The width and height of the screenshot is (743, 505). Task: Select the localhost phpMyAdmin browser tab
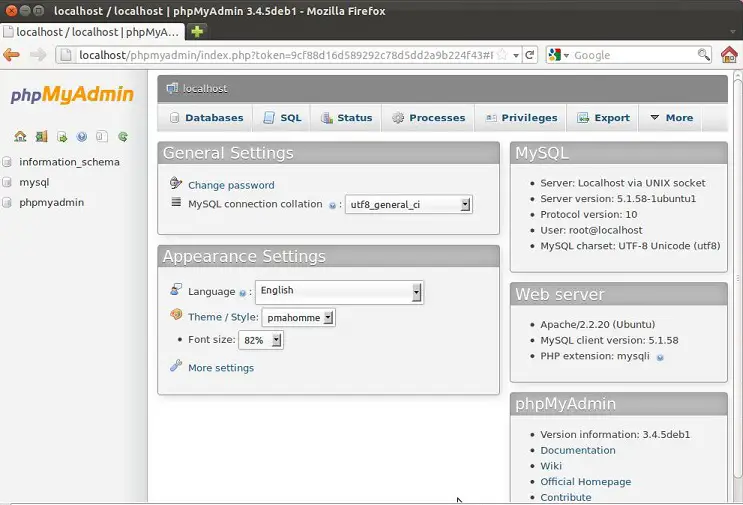click(x=92, y=32)
